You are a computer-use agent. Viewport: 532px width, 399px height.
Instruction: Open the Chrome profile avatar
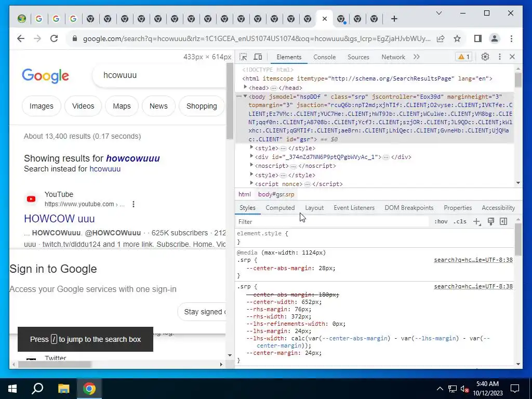pyautogui.click(x=495, y=38)
